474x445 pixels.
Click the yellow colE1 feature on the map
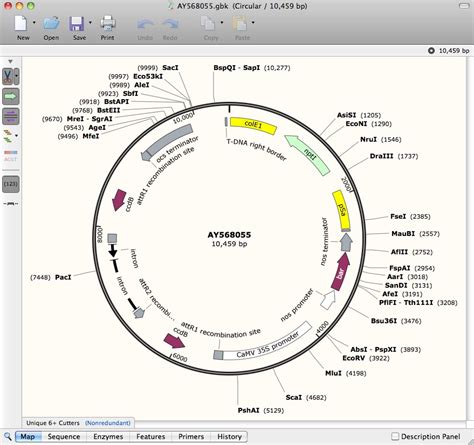click(x=253, y=126)
